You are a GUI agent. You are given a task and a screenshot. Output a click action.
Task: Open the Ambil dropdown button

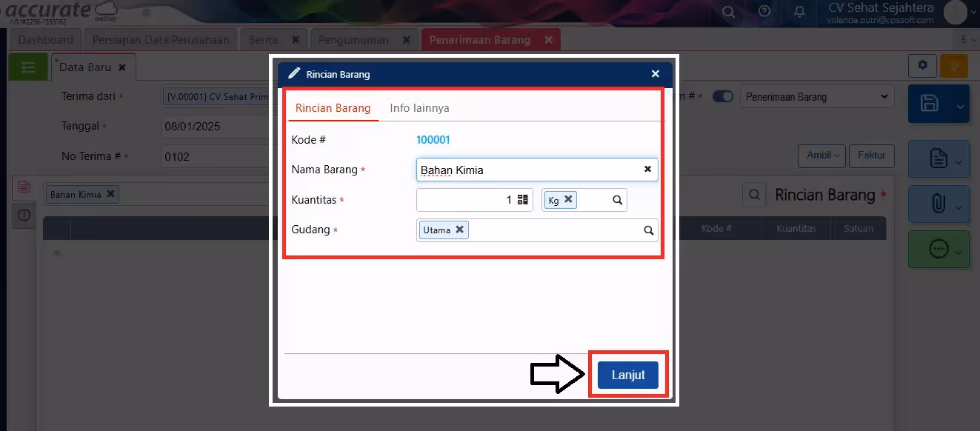(x=822, y=156)
